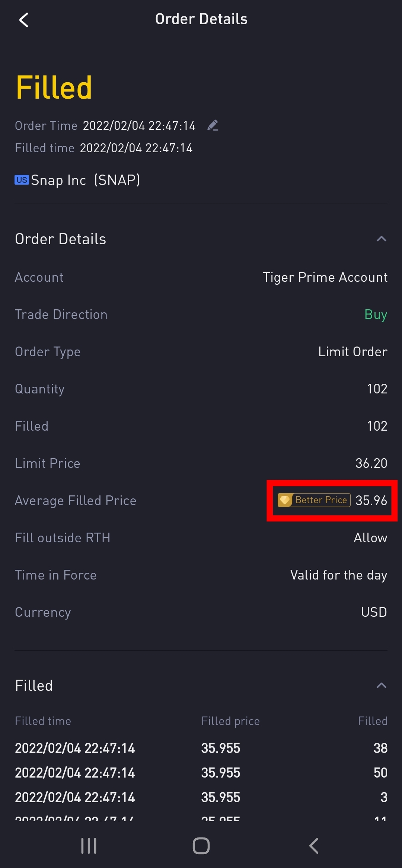Tap the yellow Filled status heading

pos(54,88)
